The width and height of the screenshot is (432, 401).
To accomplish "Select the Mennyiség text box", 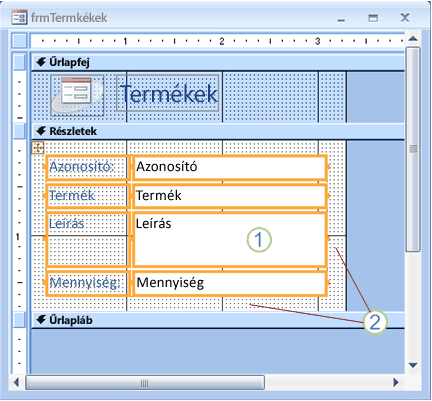I will 230,283.
